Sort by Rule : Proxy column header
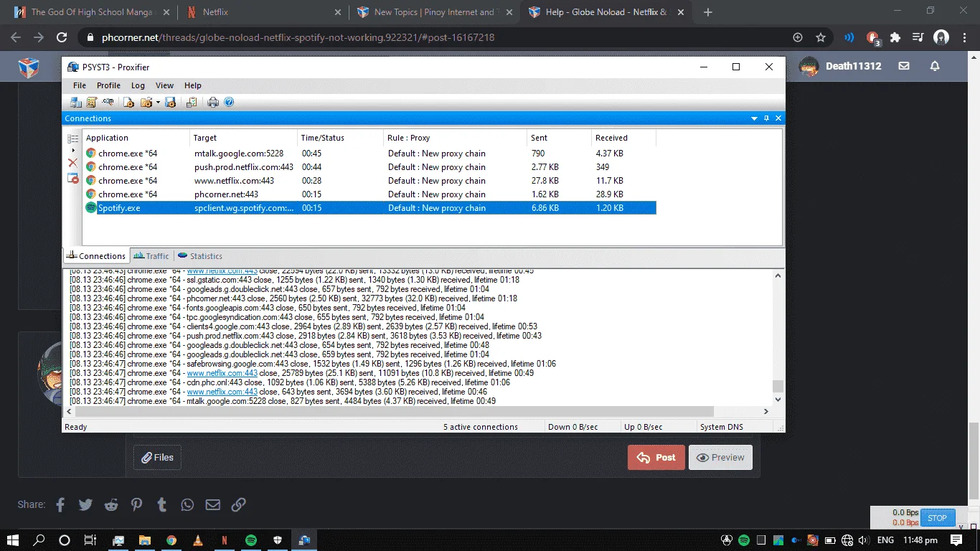This screenshot has width=980, height=551. 455,138
